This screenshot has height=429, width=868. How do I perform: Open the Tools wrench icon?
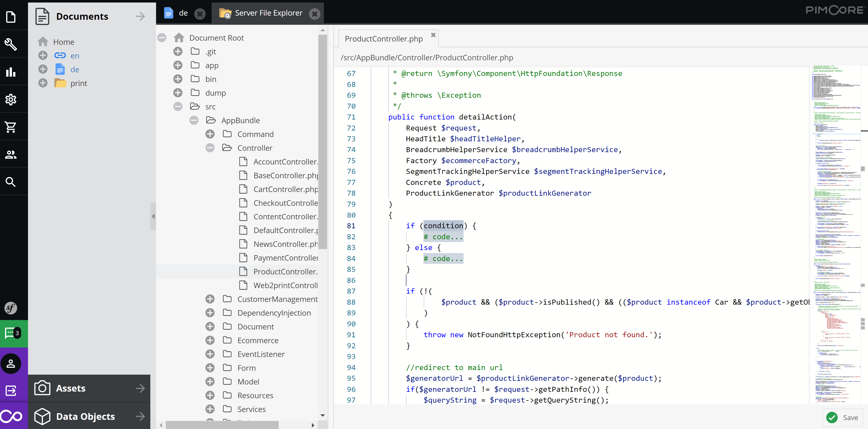click(x=11, y=44)
